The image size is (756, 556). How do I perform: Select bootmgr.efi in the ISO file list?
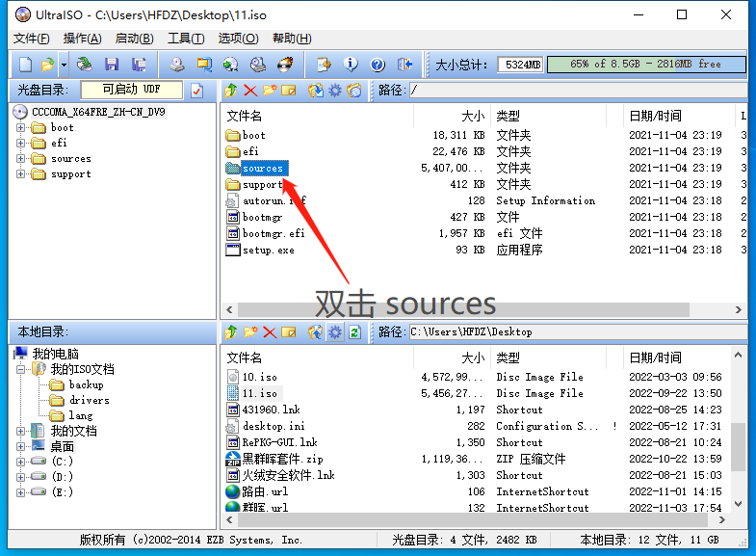[274, 233]
